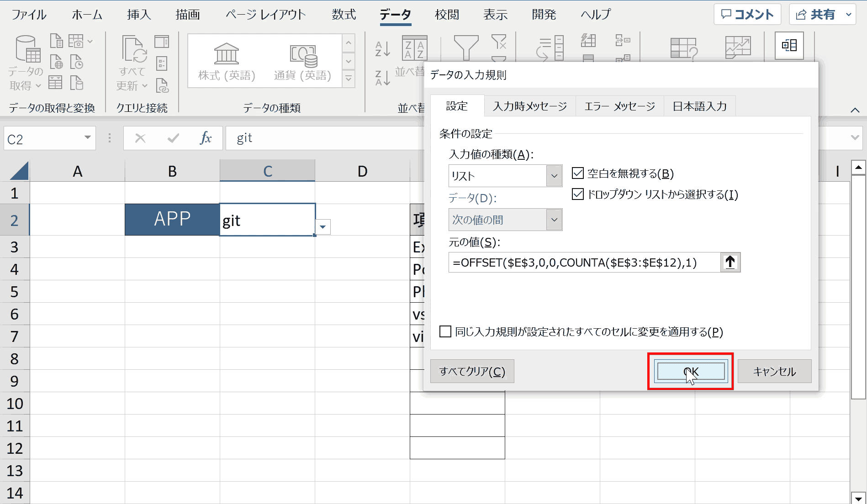Open the Name Box dropdown arrow

[x=87, y=138]
